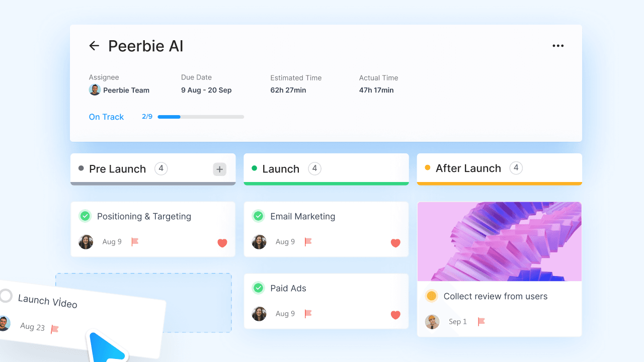This screenshot has height=362, width=644.
Task: Like the Email Marketing card heart
Action: coord(395,243)
